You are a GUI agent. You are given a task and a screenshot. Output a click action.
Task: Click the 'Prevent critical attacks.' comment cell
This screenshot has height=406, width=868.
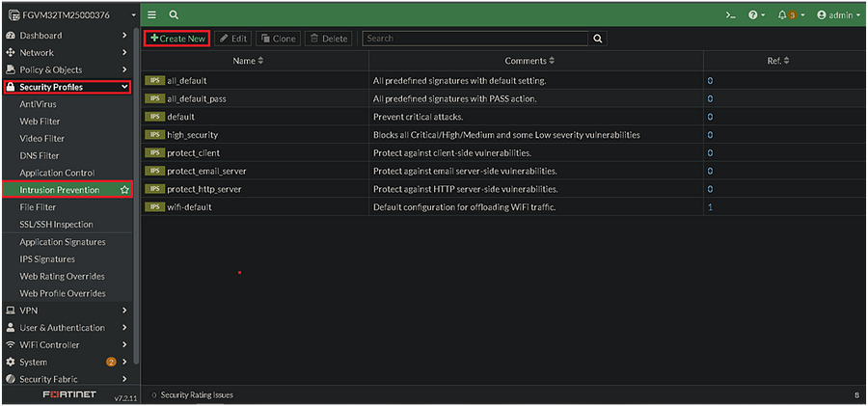click(x=536, y=117)
